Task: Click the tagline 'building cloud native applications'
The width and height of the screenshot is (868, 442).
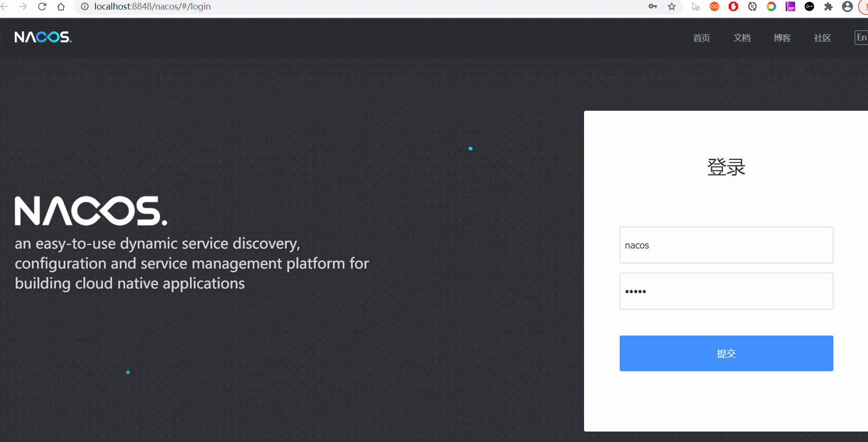Action: point(130,284)
